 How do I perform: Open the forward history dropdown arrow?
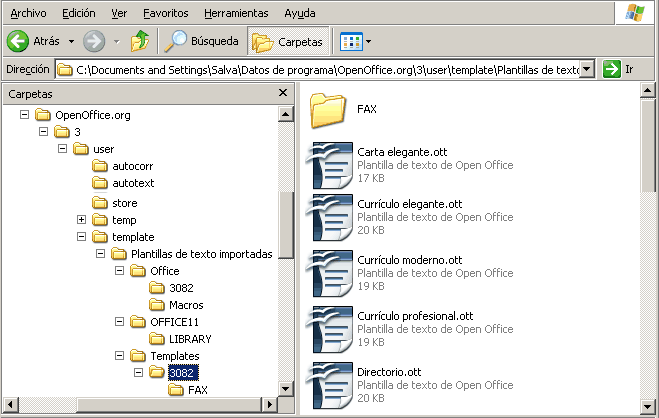point(117,41)
